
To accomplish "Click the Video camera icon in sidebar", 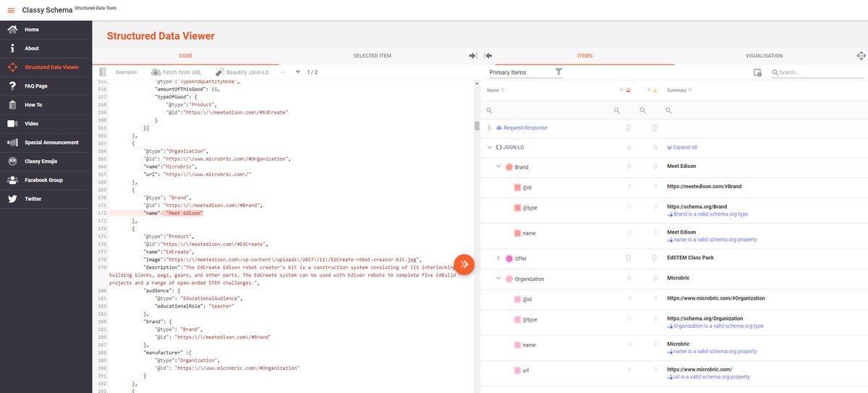I will click(12, 124).
